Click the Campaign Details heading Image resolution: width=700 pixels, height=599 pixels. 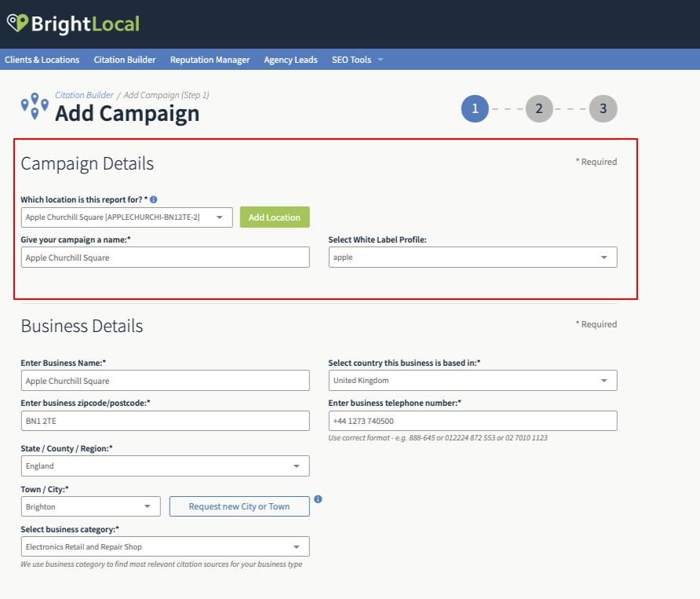[x=87, y=163]
